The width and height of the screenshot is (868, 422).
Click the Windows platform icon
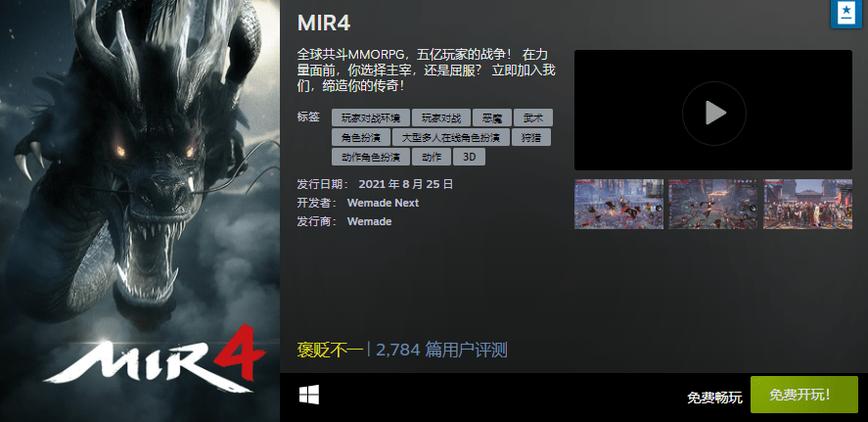coord(309,395)
